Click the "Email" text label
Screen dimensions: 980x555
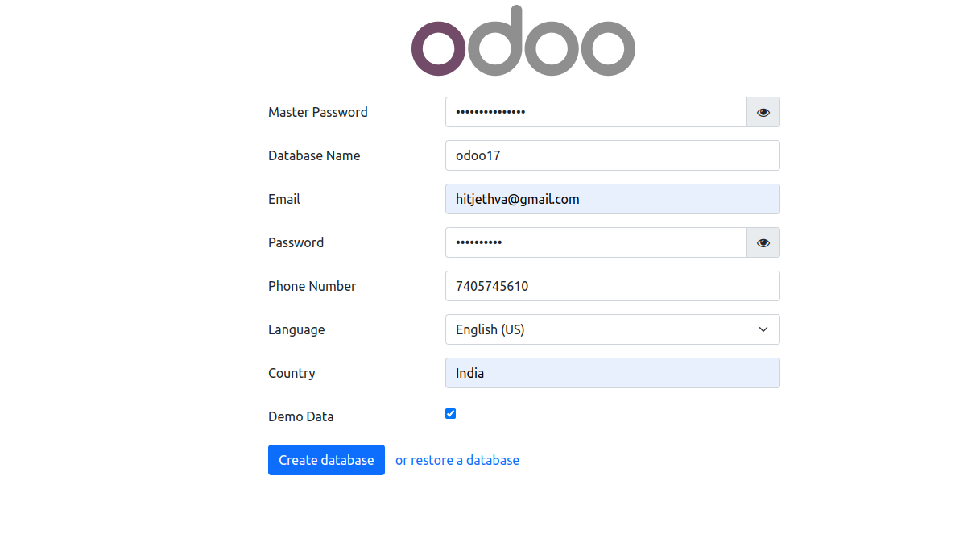pyautogui.click(x=284, y=199)
